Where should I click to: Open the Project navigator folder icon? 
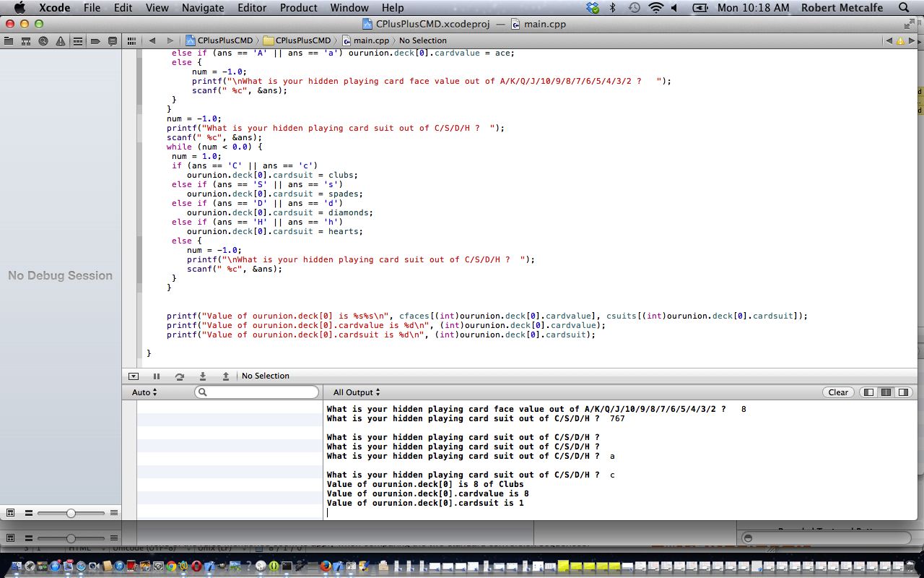[9, 41]
